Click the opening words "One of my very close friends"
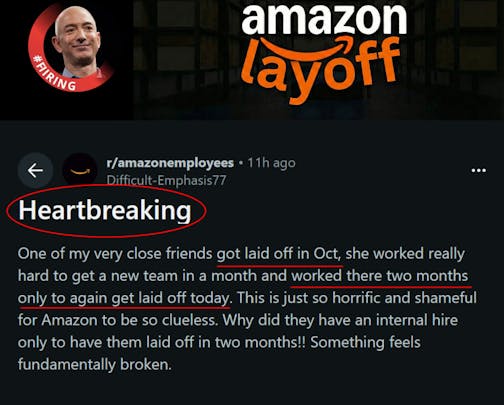Image resolution: width=504 pixels, height=405 pixels. tap(115, 254)
